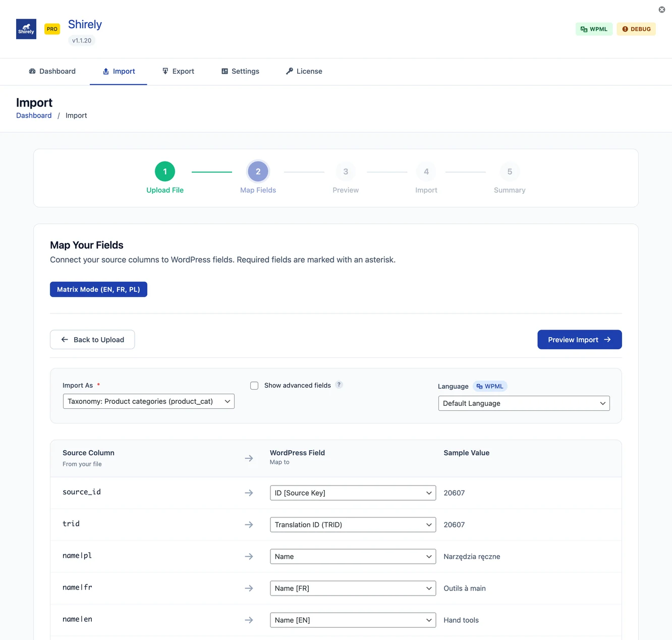Click sample value Narzędzia ręczne
The height and width of the screenshot is (640, 672).
(x=472, y=557)
